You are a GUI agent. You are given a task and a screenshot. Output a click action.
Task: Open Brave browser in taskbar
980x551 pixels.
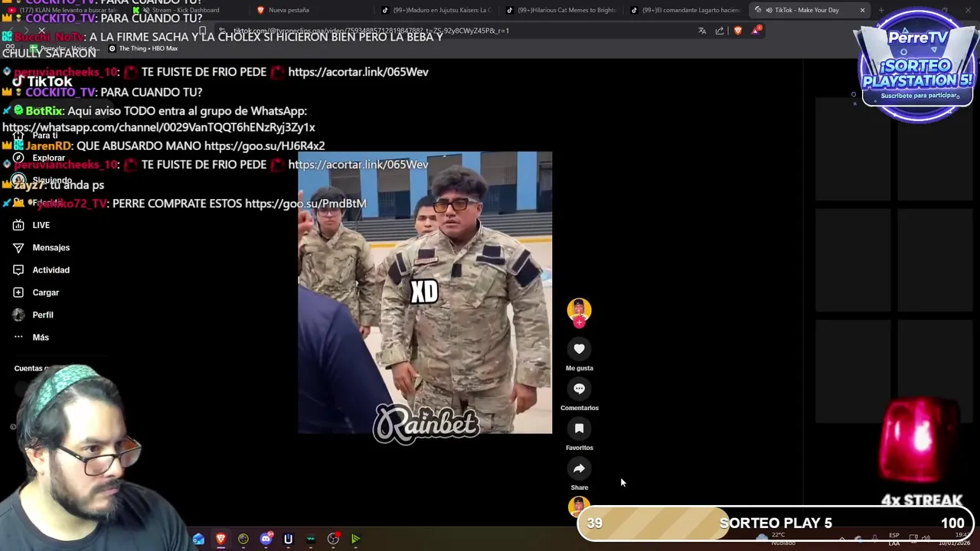click(220, 539)
